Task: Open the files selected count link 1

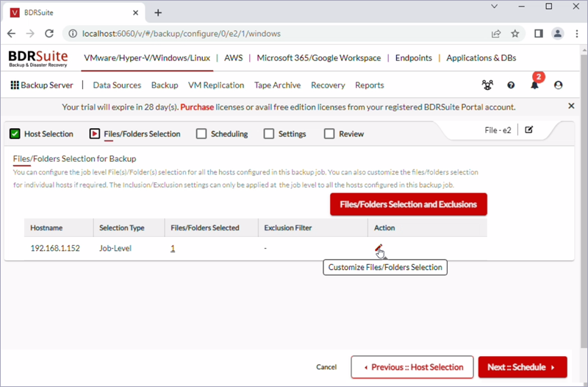Action: (x=173, y=248)
